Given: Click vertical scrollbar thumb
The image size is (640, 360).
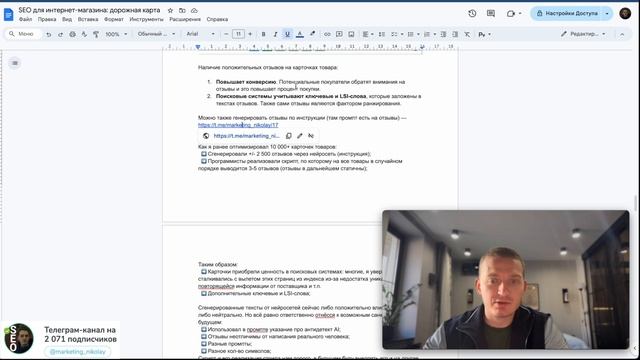Looking at the screenshot, I should (x=635, y=203).
